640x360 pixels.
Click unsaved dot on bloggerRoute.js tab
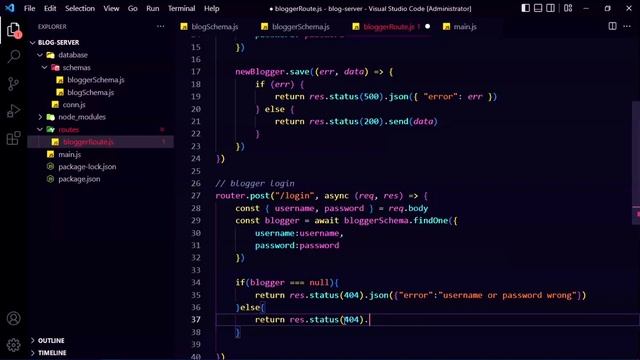[427, 27]
